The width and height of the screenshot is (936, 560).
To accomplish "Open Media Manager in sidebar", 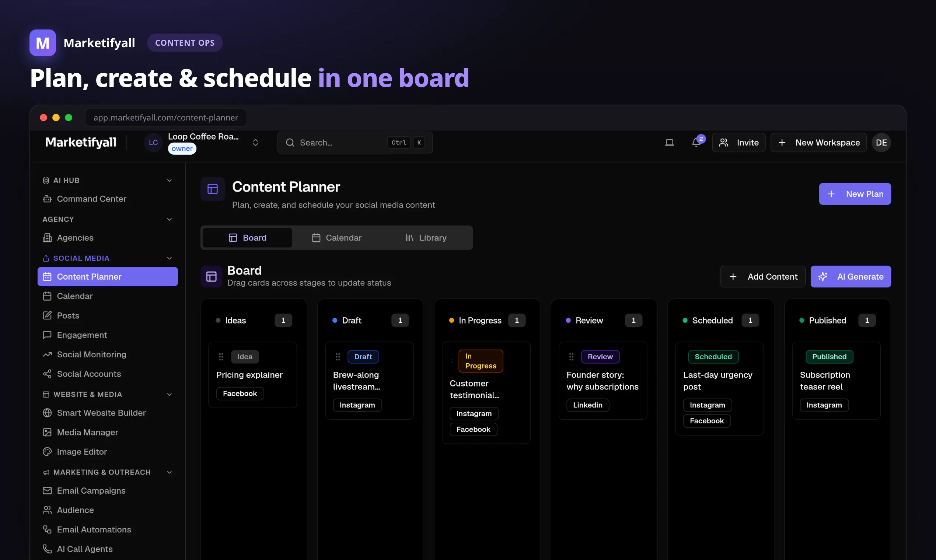I will click(x=108, y=433).
